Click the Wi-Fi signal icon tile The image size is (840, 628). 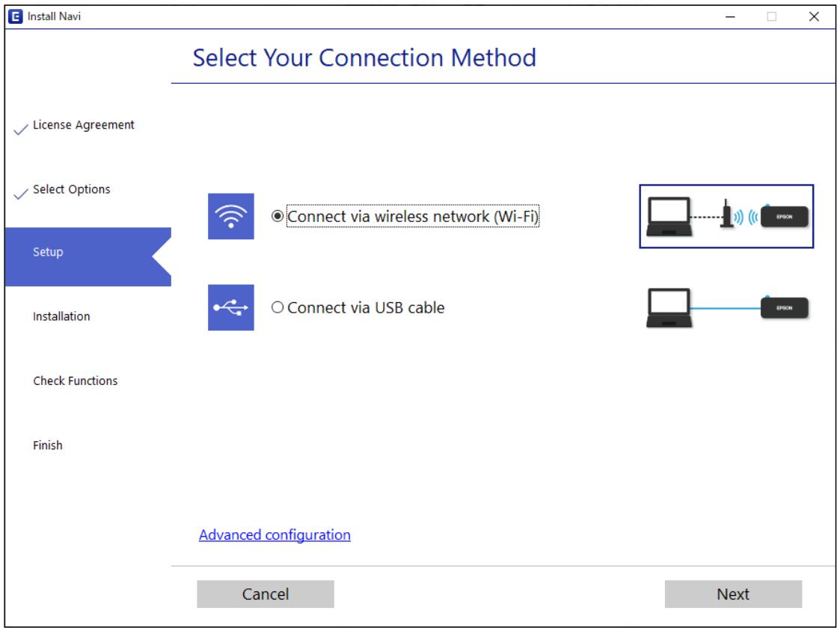(231, 216)
